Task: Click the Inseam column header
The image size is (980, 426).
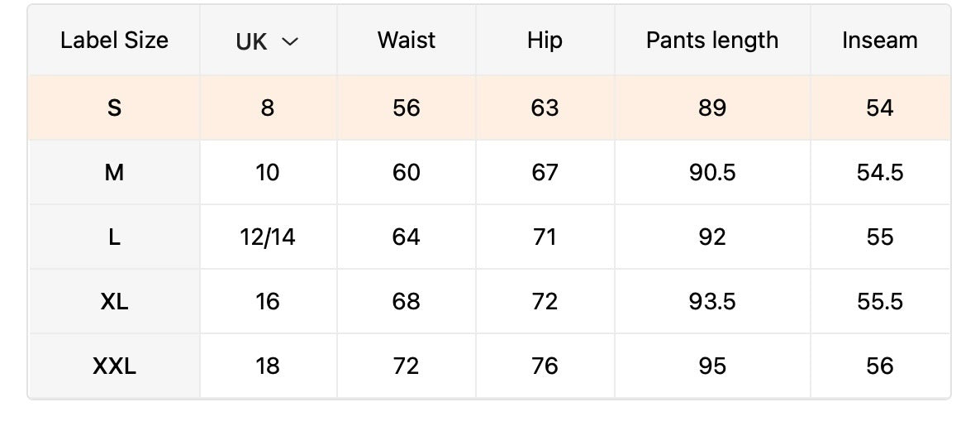Action: click(x=879, y=41)
